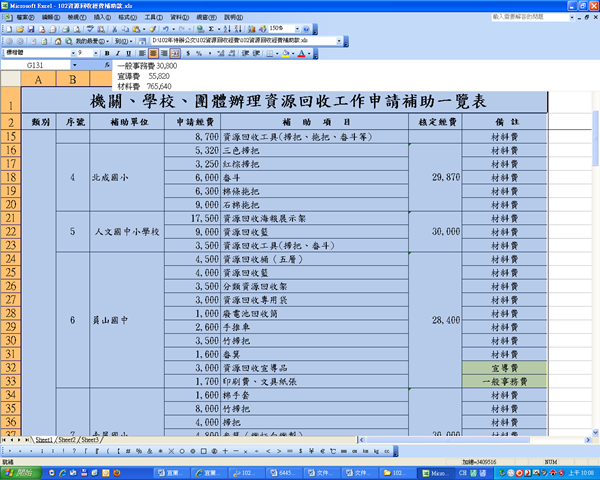Viewport: 600px width, 480px height.
Task: Search the Web from web toolbar
Action: 69,41
